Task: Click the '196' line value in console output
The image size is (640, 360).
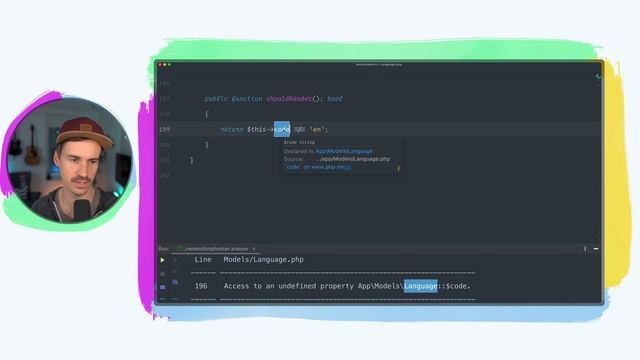Action: point(201,286)
